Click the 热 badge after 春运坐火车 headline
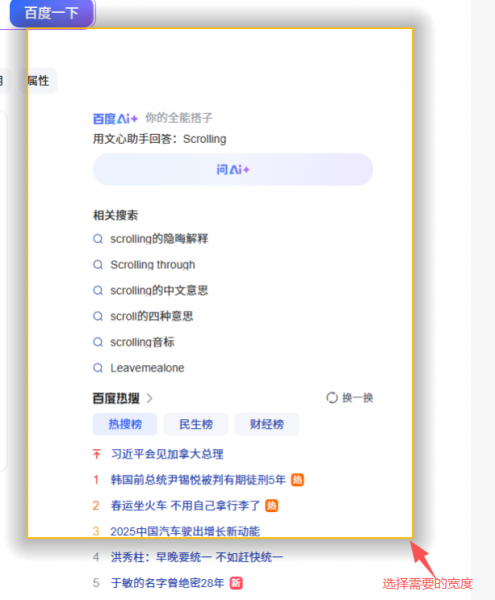The height and width of the screenshot is (600, 495). 272,505
